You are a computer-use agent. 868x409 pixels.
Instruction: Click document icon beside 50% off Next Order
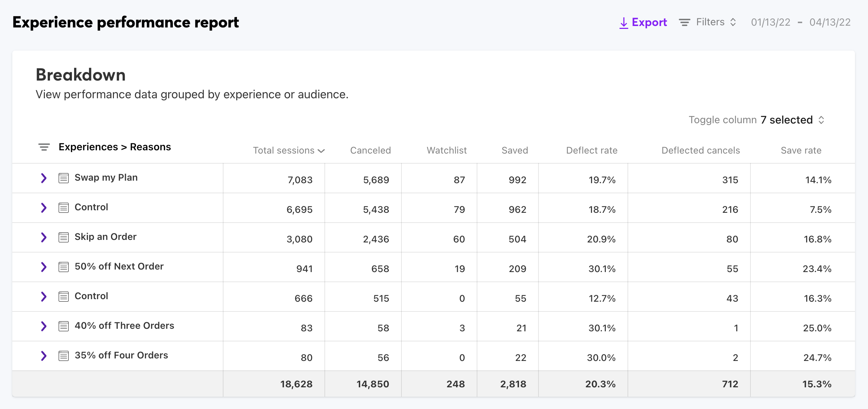pyautogui.click(x=64, y=267)
